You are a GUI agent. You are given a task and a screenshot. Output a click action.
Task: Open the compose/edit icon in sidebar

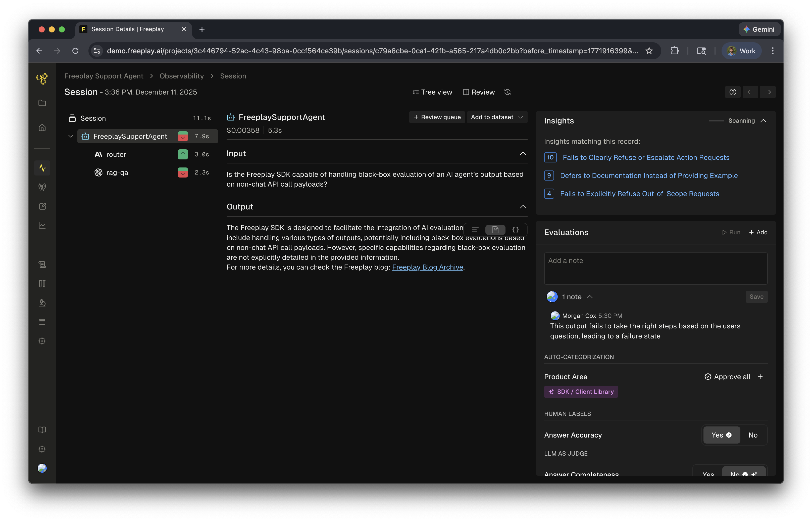pyautogui.click(x=42, y=206)
